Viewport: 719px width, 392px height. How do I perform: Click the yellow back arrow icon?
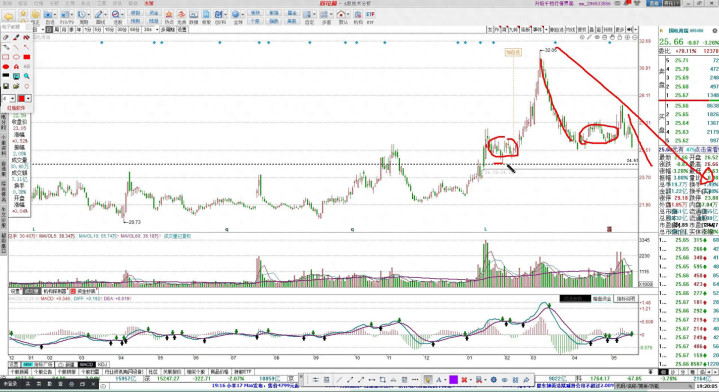pyautogui.click(x=8, y=17)
